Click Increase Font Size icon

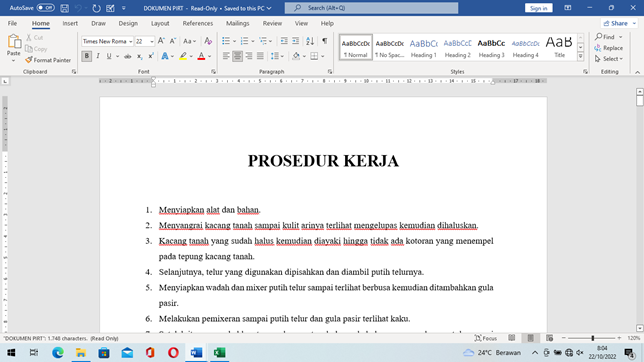(161, 41)
